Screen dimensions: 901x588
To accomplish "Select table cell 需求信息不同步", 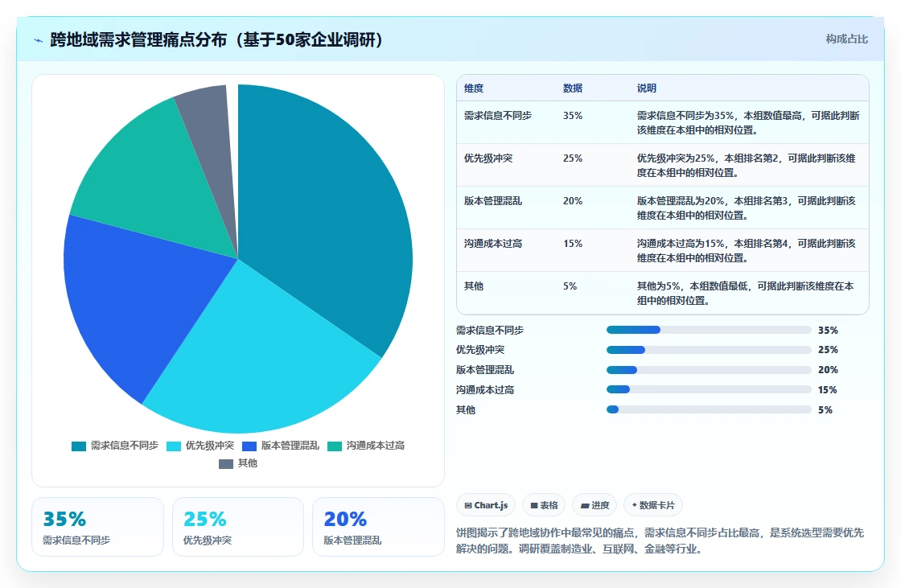I will click(x=498, y=116).
